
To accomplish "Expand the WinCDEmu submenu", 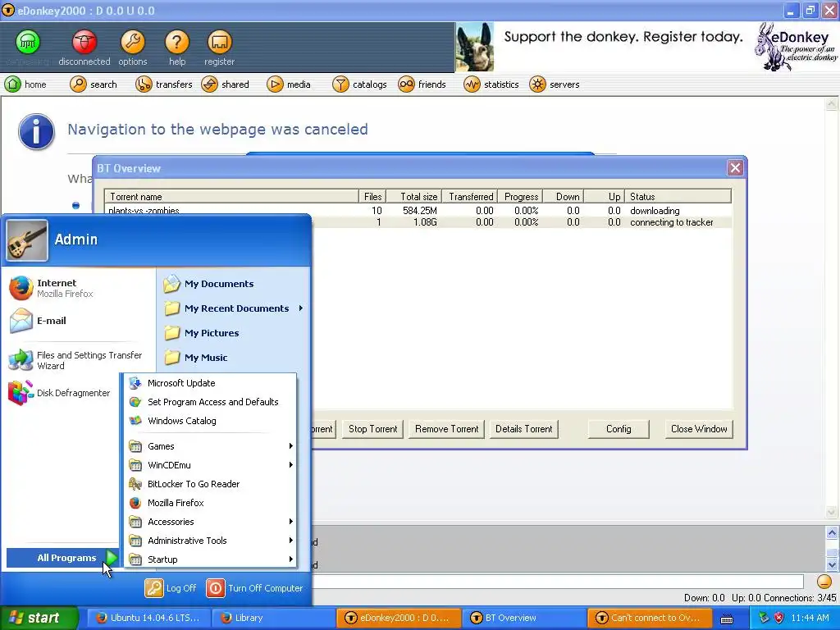I will pyautogui.click(x=210, y=465).
